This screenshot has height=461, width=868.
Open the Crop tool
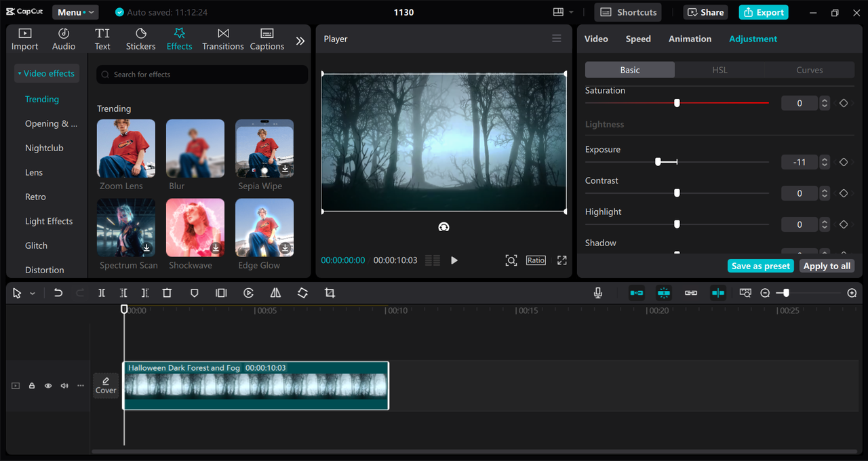(x=330, y=293)
